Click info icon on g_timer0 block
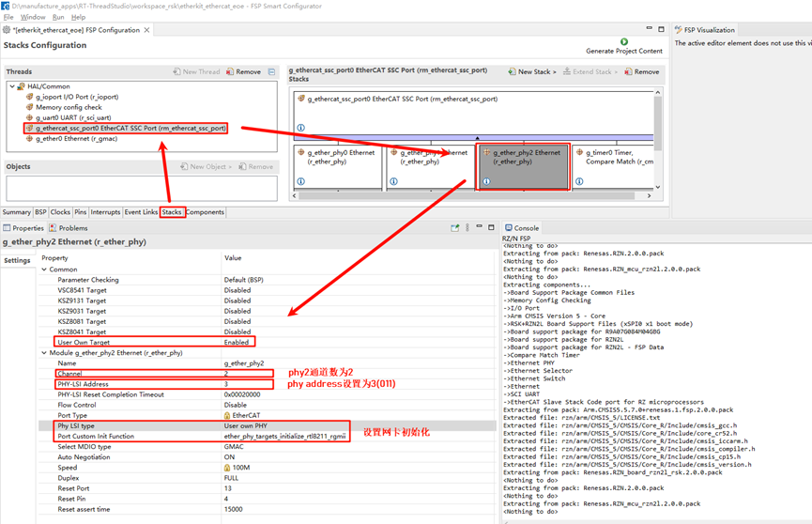Screen dimensions: 812x524 pos(579,181)
